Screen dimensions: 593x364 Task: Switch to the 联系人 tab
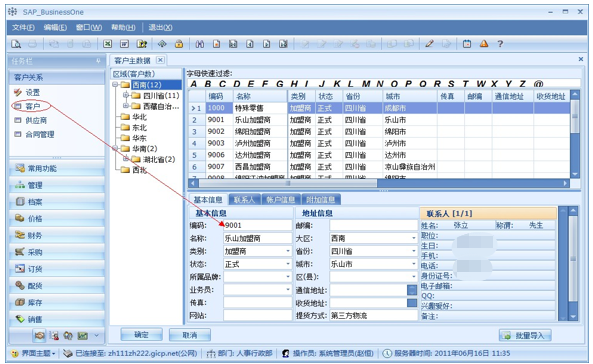click(x=244, y=199)
